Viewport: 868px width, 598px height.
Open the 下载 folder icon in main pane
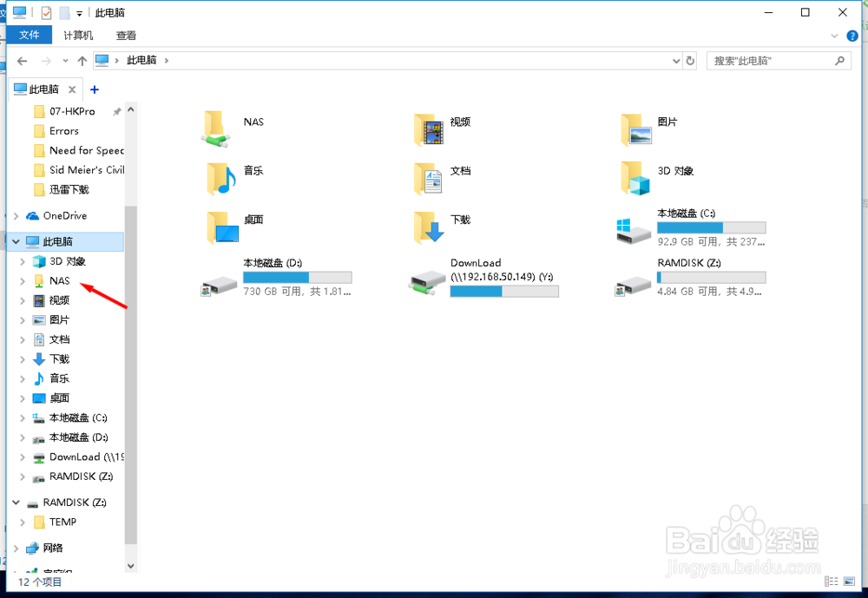coord(429,227)
